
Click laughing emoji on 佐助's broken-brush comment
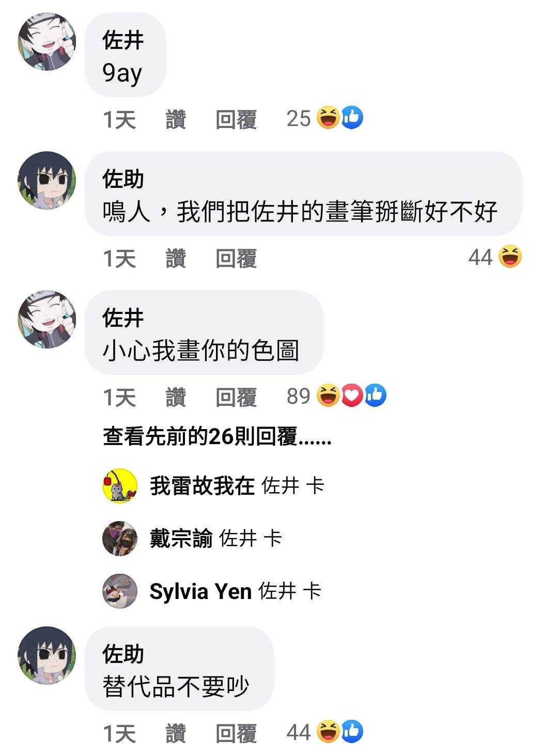tap(510, 257)
